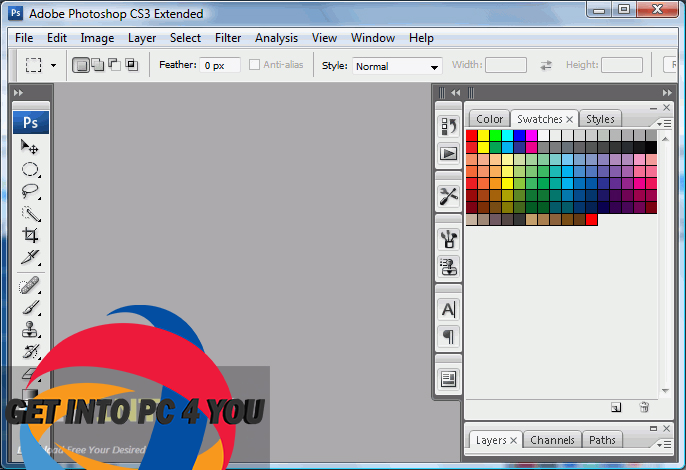Open the File menu
The width and height of the screenshot is (686, 470).
[x=24, y=38]
